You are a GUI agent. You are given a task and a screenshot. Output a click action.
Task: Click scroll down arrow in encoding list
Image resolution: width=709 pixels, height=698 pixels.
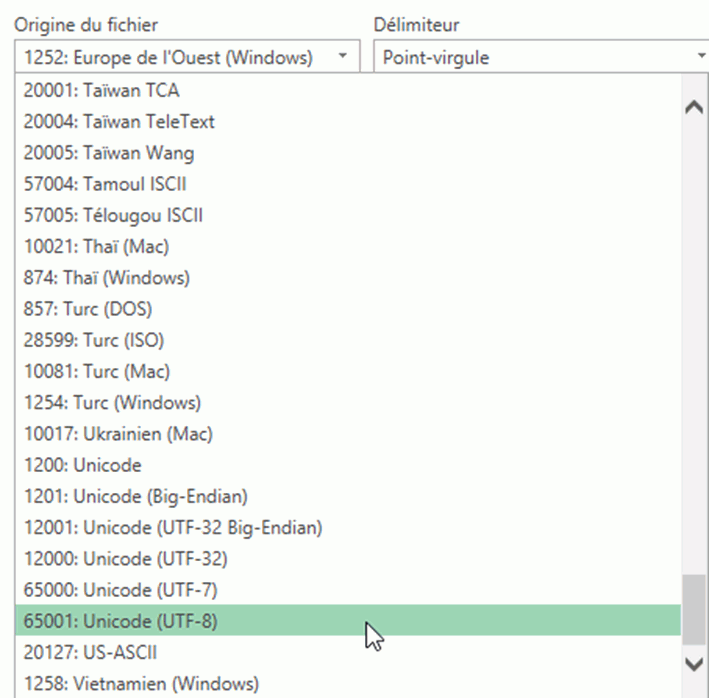[x=694, y=663]
